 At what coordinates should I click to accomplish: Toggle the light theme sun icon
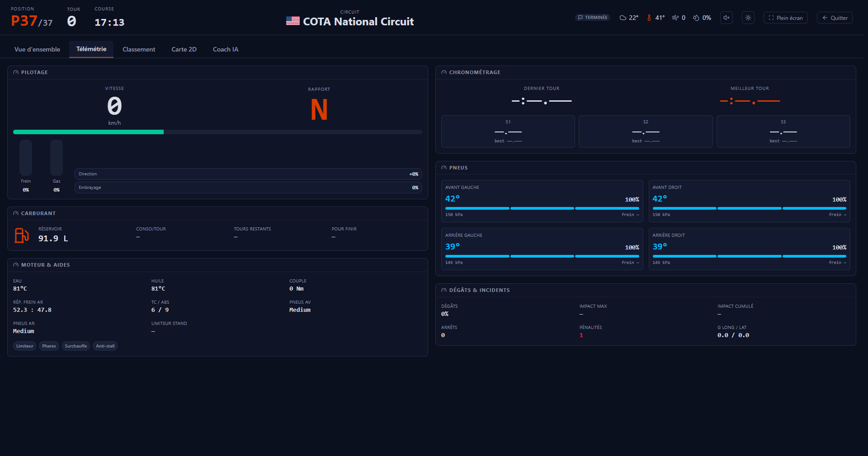tap(748, 18)
